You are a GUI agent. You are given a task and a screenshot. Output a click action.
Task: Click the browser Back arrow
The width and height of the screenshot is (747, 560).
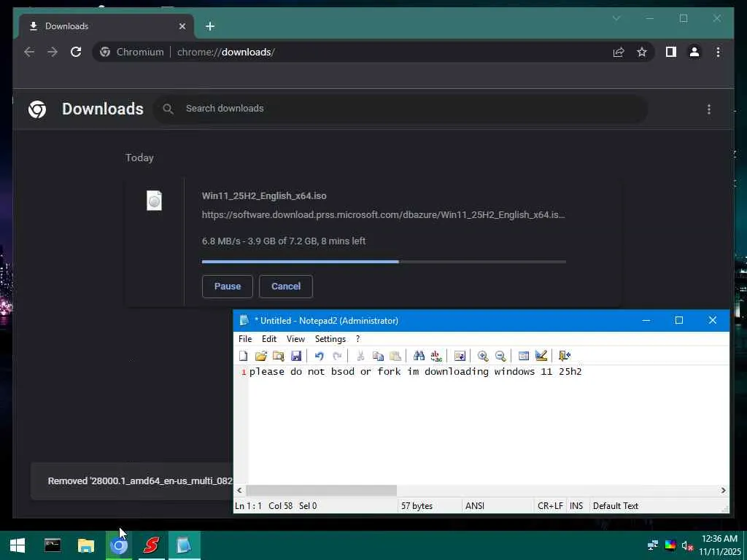pos(29,52)
